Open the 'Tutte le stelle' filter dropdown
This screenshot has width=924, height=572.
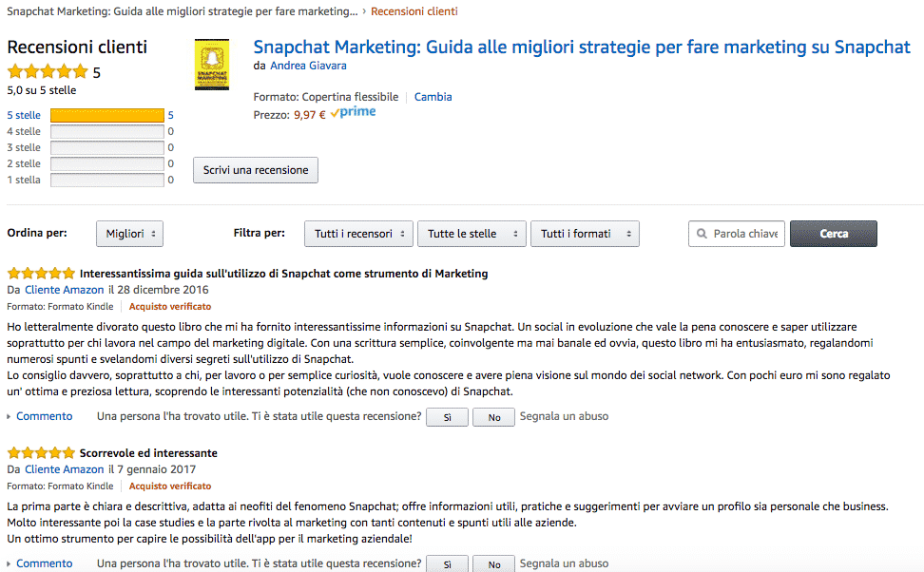coord(472,234)
